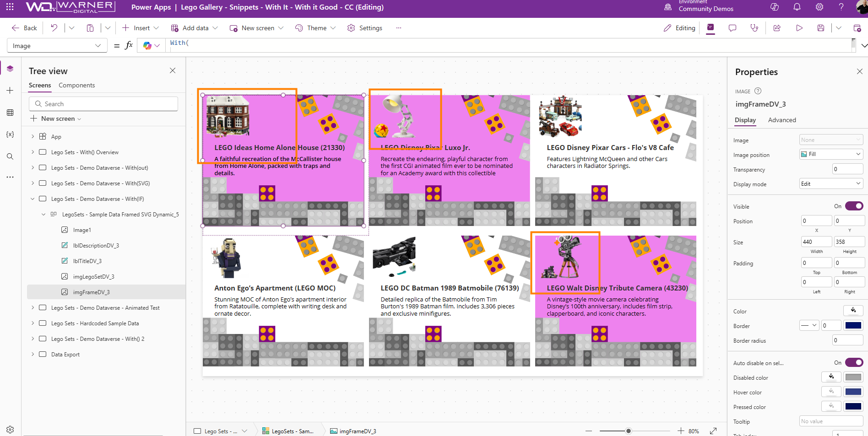Open Tree view layers icon in sidebar
The height and width of the screenshot is (436, 868).
[10, 69]
